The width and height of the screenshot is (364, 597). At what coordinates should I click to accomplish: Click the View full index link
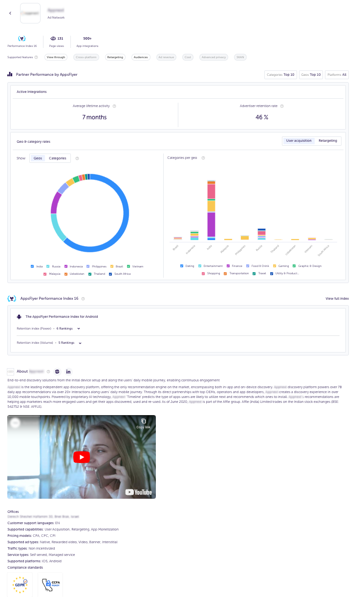tap(337, 298)
